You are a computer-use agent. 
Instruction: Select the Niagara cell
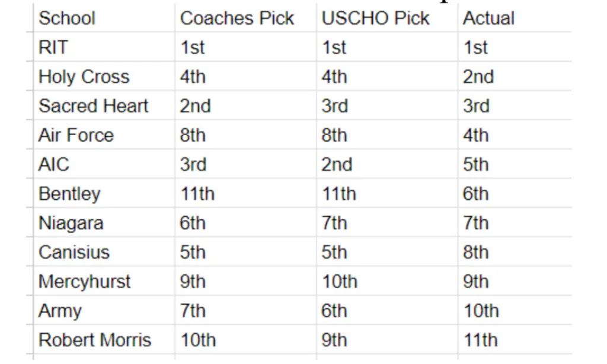click(104, 223)
